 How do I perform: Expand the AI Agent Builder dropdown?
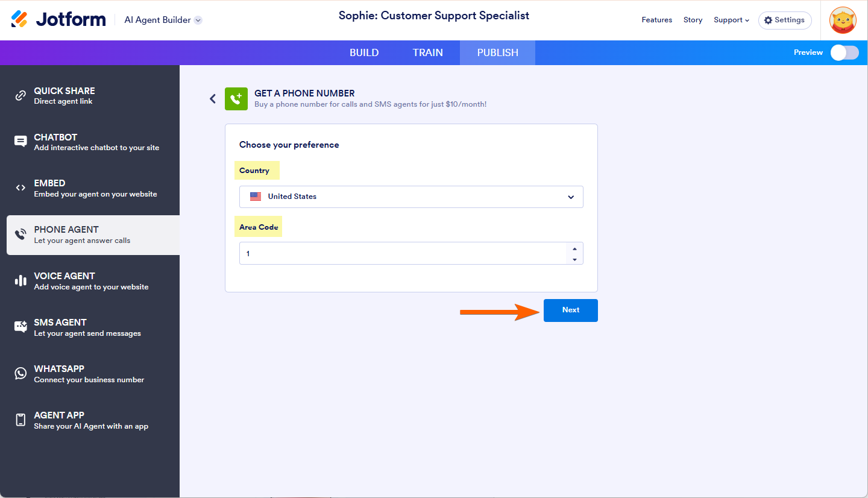click(198, 20)
